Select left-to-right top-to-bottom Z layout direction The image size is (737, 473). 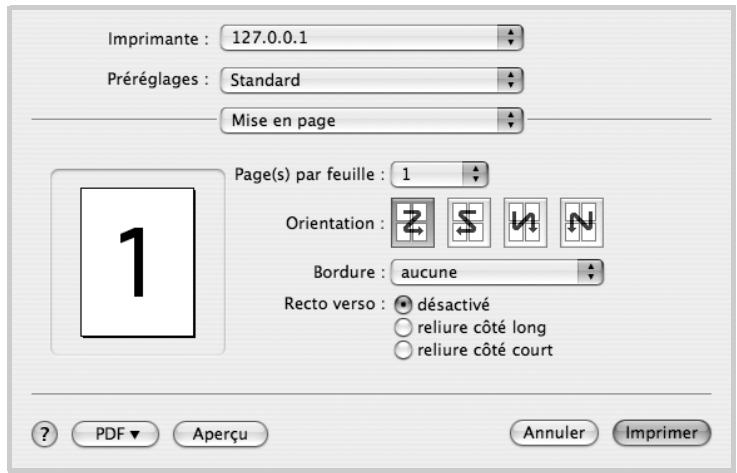tap(412, 223)
